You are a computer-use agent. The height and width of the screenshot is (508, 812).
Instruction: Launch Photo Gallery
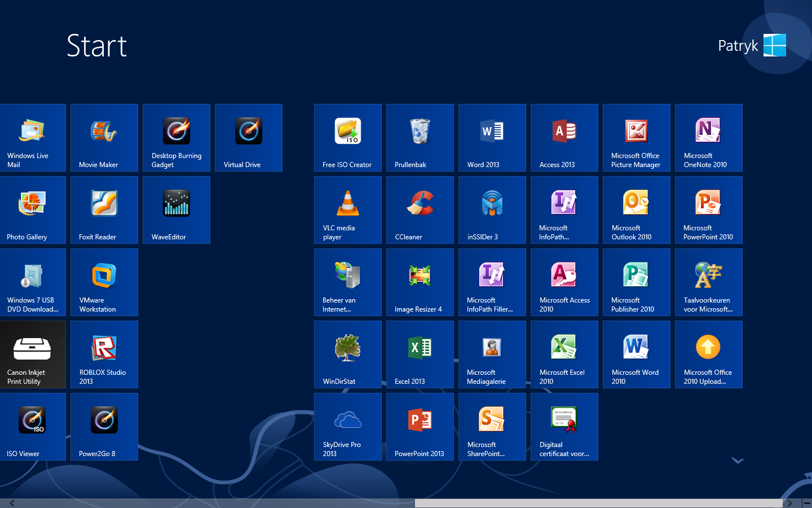pos(33,210)
